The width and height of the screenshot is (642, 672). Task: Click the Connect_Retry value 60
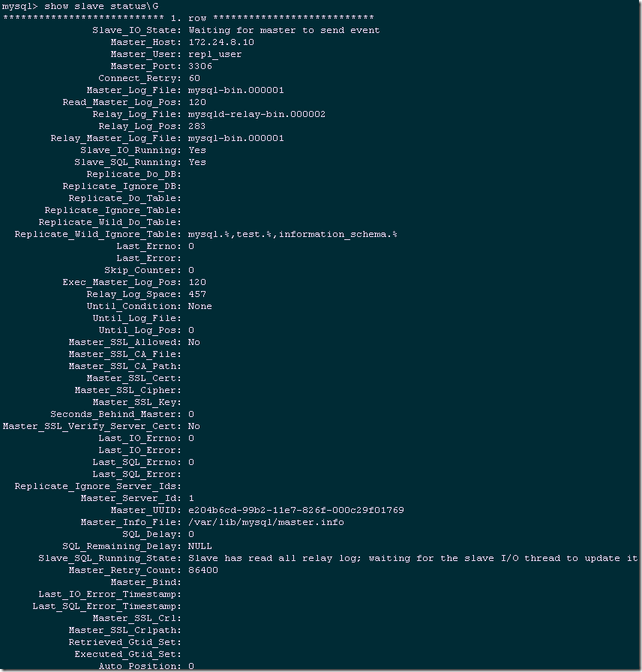pyautogui.click(x=194, y=78)
